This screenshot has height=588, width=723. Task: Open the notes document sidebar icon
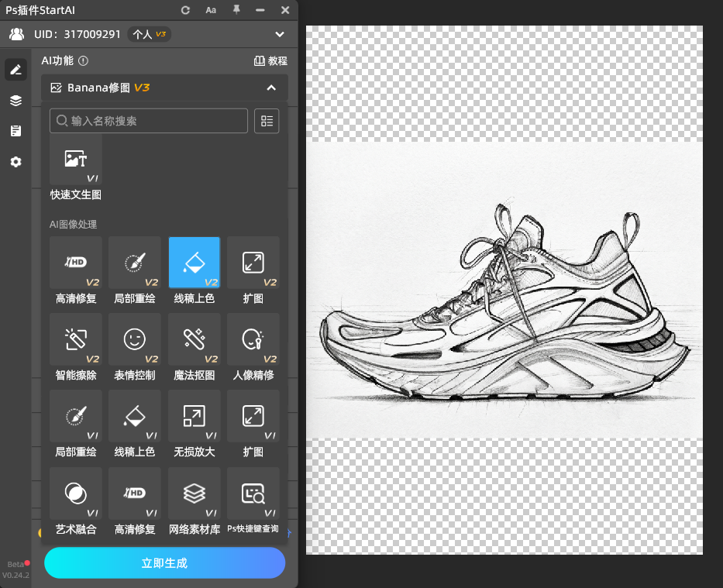coord(15,131)
